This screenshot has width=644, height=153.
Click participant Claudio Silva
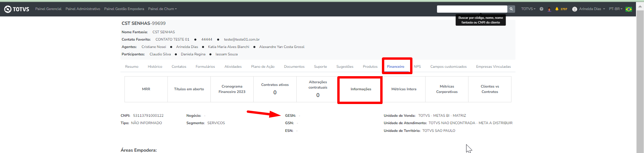click(x=160, y=54)
